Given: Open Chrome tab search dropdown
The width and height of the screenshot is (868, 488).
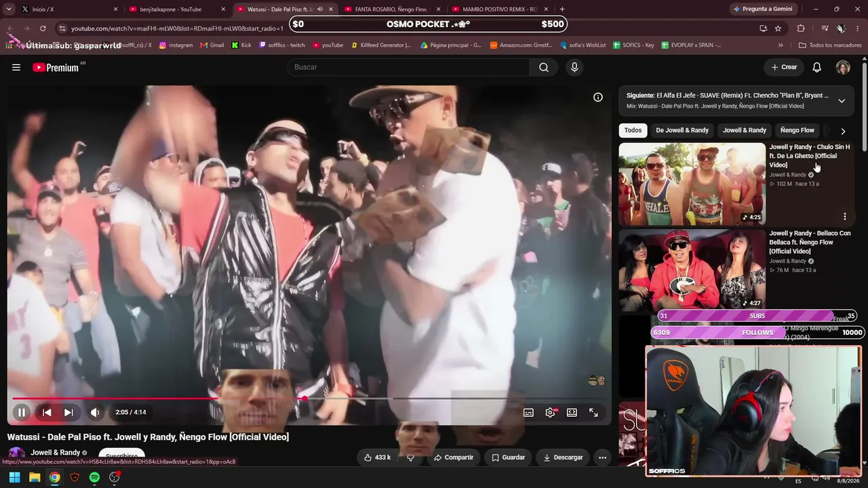Looking at the screenshot, I should tap(9, 9).
